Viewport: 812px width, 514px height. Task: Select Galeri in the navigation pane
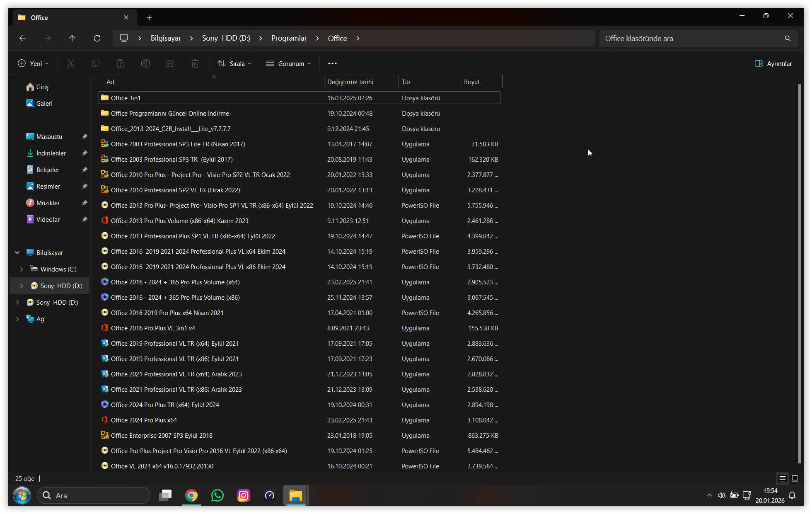point(39,103)
